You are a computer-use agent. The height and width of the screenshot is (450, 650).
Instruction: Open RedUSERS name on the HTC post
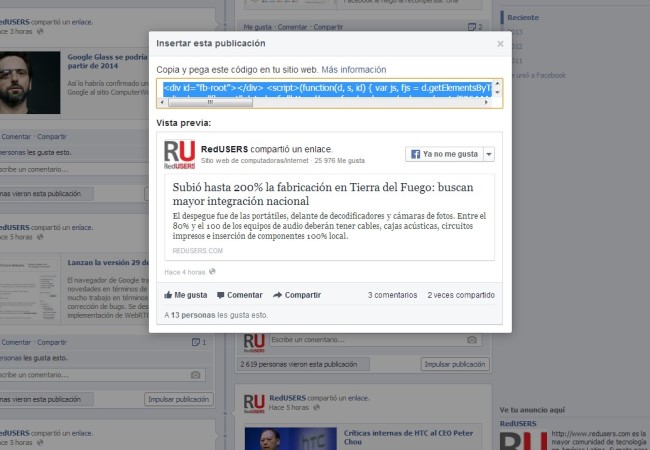pos(288,398)
